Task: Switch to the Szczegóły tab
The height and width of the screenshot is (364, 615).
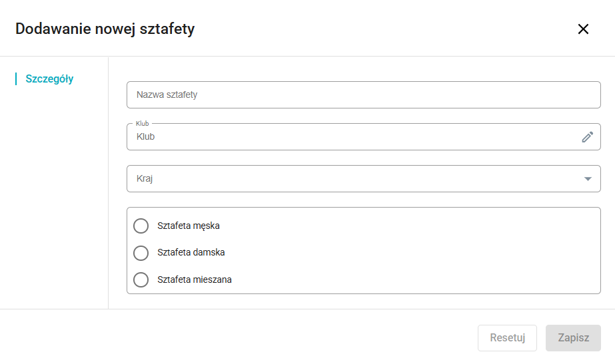Action: point(49,79)
